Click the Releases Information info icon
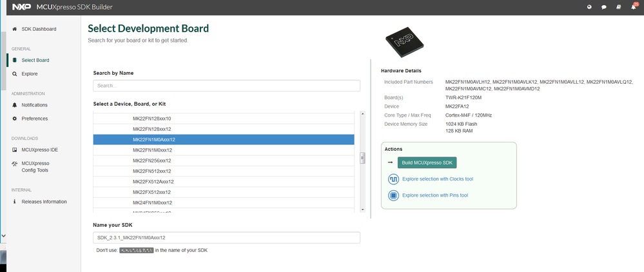This screenshot has height=272, width=644. point(15,202)
